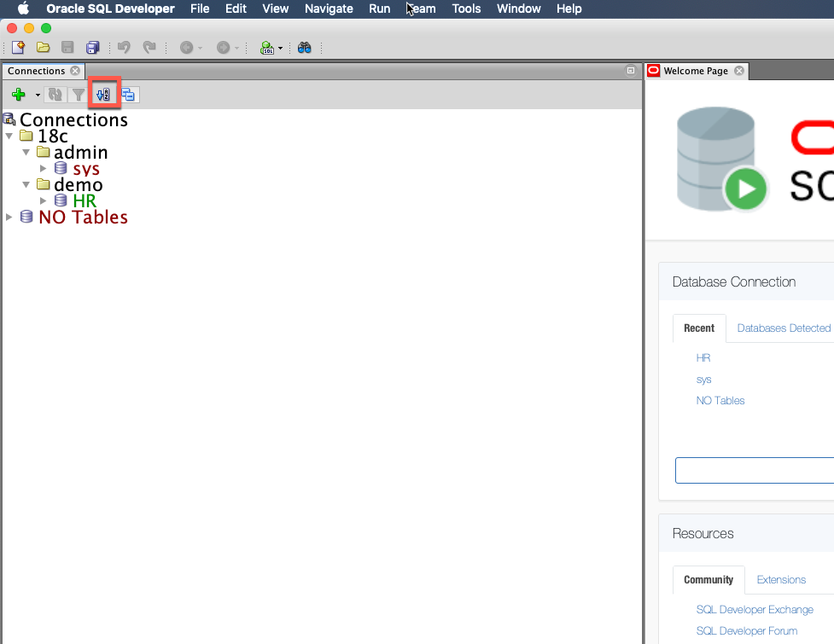Open the SQL Developer Forum link

click(747, 630)
